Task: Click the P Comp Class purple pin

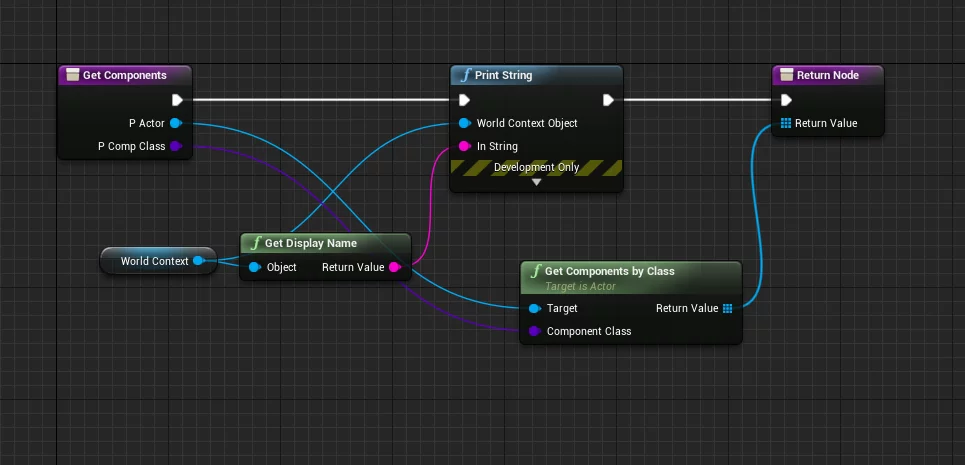Action: click(x=175, y=146)
